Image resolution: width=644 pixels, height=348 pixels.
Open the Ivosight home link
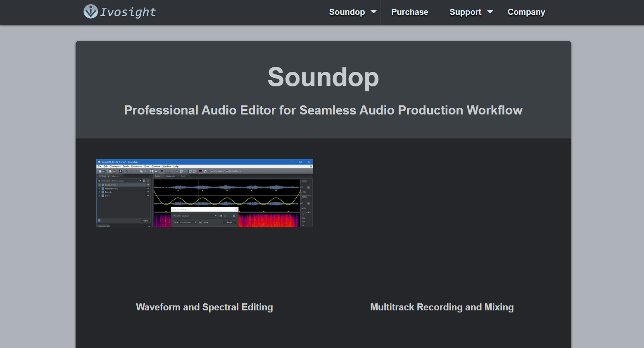120,12
